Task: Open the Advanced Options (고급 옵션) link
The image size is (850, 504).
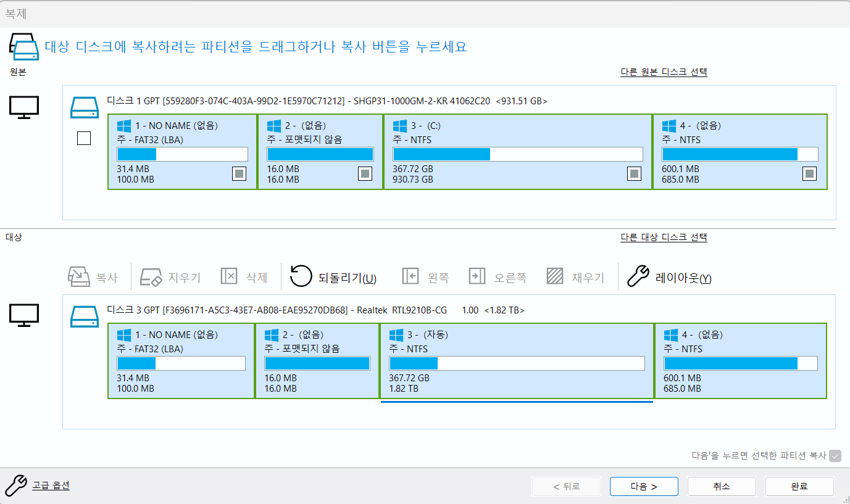Action: [x=51, y=485]
